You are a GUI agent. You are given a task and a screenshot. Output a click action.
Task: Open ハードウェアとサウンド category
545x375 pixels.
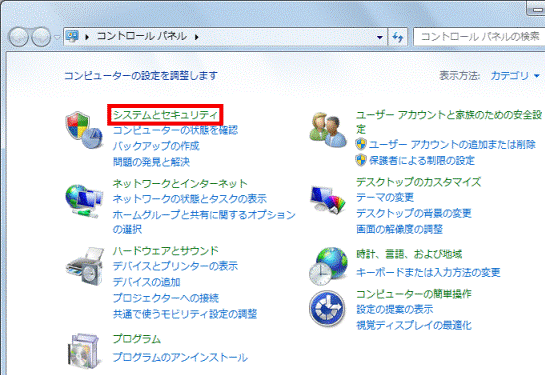pyautogui.click(x=166, y=251)
